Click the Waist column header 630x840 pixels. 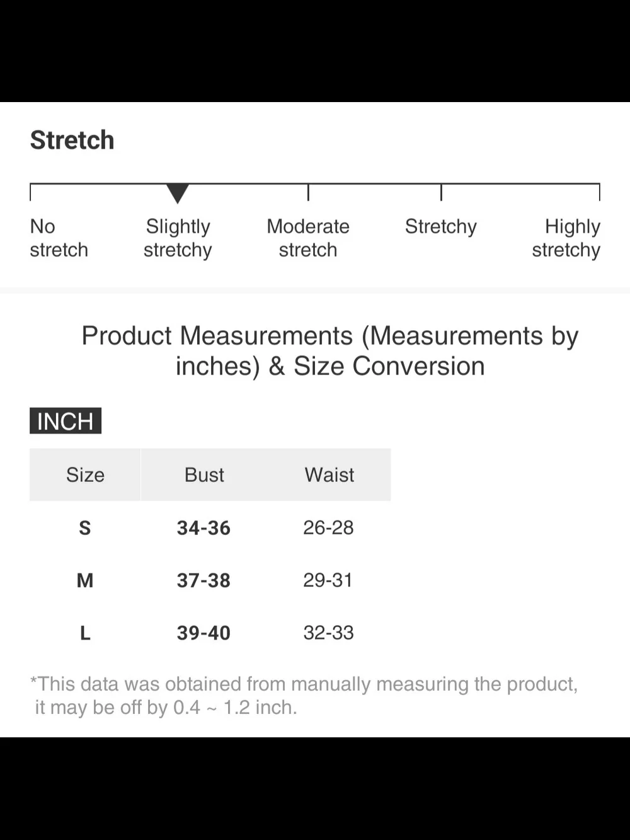coord(329,475)
